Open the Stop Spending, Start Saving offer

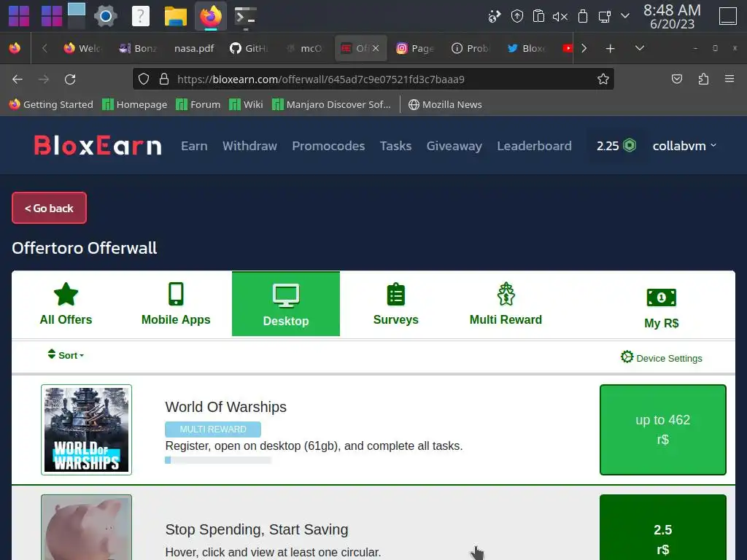point(257,529)
